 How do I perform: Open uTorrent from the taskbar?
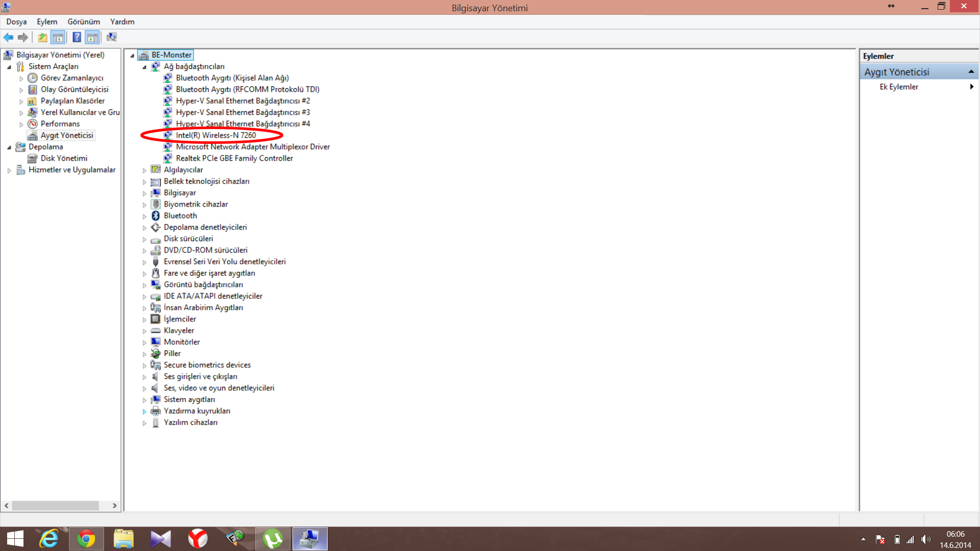[x=273, y=539]
